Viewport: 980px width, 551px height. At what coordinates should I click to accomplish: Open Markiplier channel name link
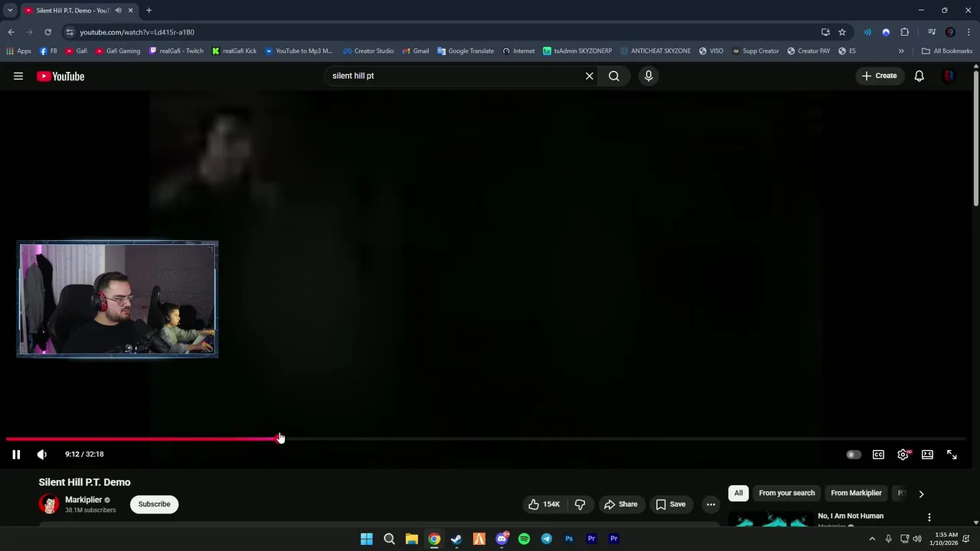(x=83, y=500)
